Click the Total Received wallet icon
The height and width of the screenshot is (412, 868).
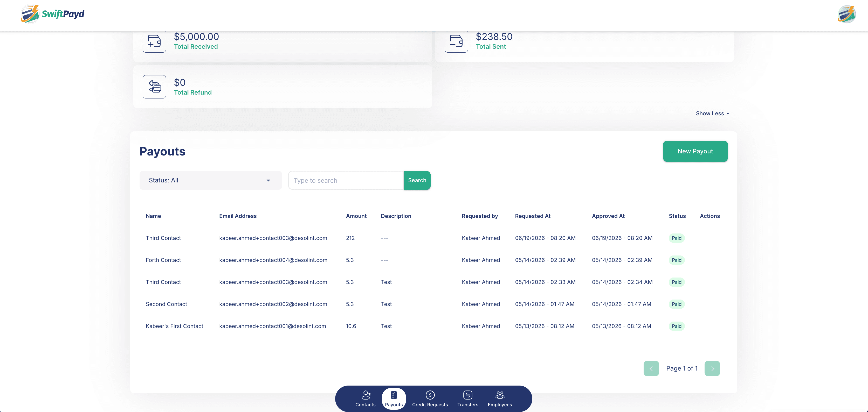click(x=154, y=41)
